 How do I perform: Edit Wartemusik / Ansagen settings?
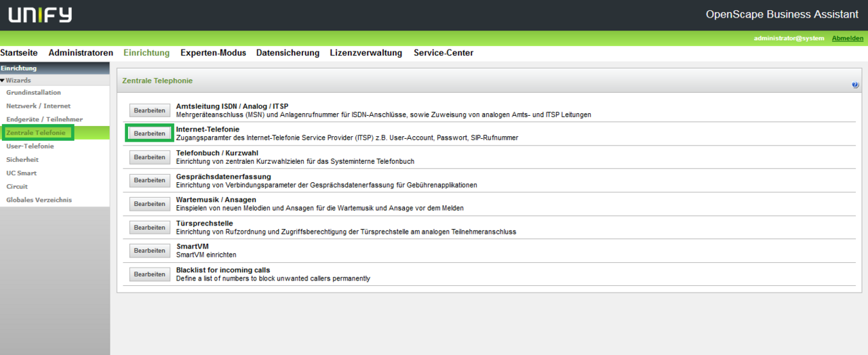(149, 204)
